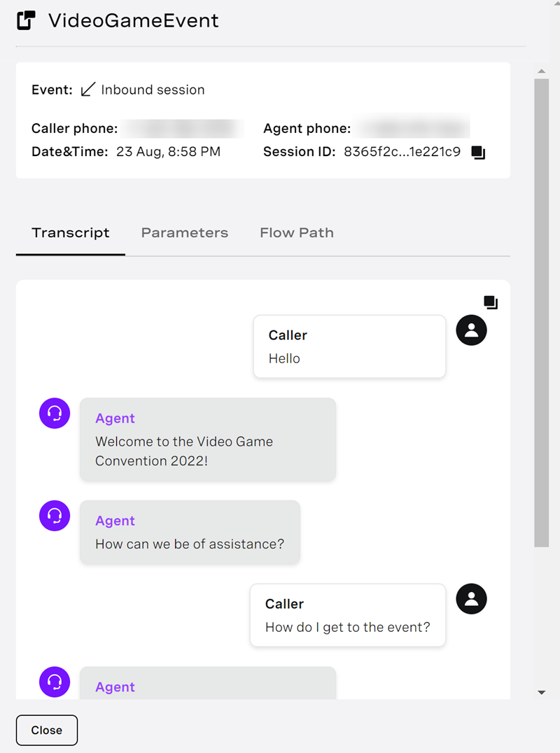This screenshot has height=753, width=560.
Task: Click the 'Caller phone:' label
Action: (74, 129)
